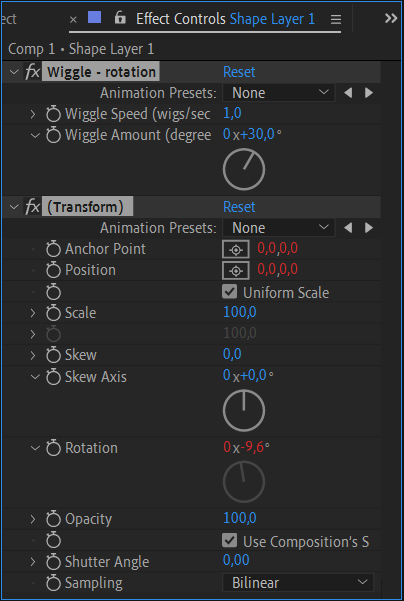Screen dimensions: 404x601
Task: Click the Anchor Point crosshair picker button
Action: [236, 249]
